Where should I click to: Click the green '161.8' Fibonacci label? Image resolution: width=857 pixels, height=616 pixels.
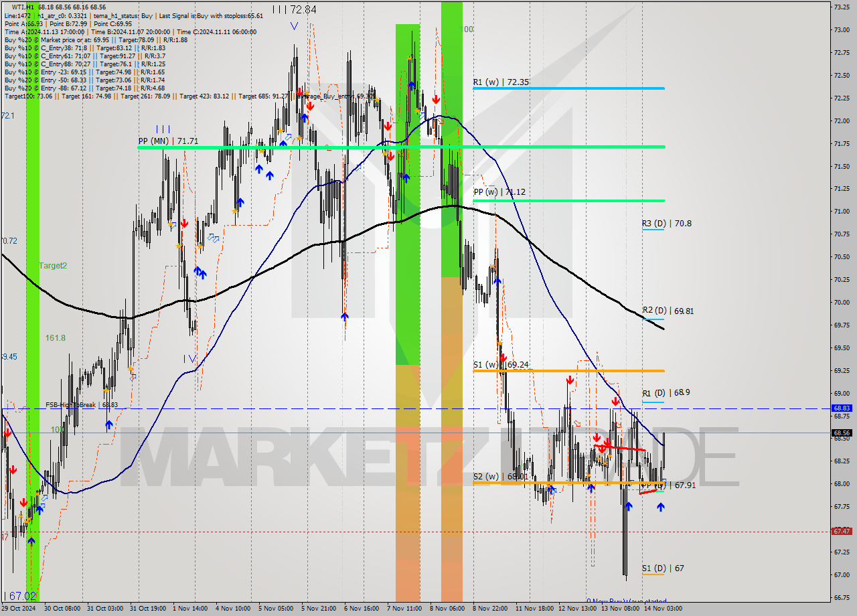pos(56,338)
